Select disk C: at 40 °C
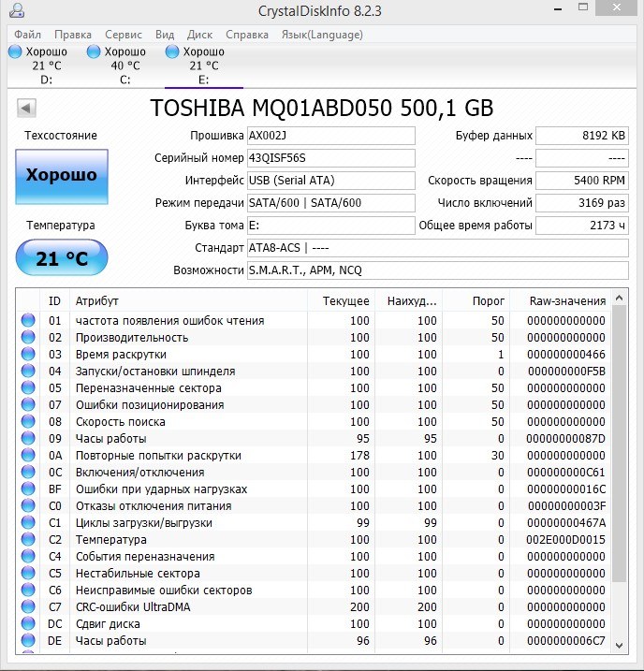The height and width of the screenshot is (671, 644). 116,66
